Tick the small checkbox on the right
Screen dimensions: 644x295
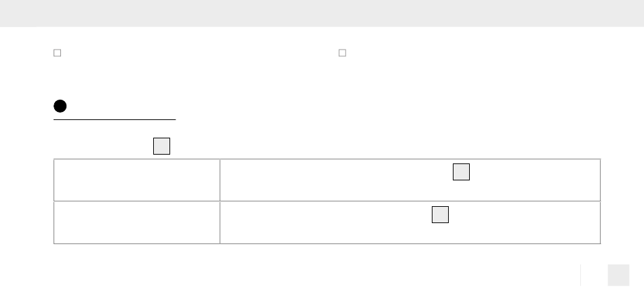click(342, 53)
